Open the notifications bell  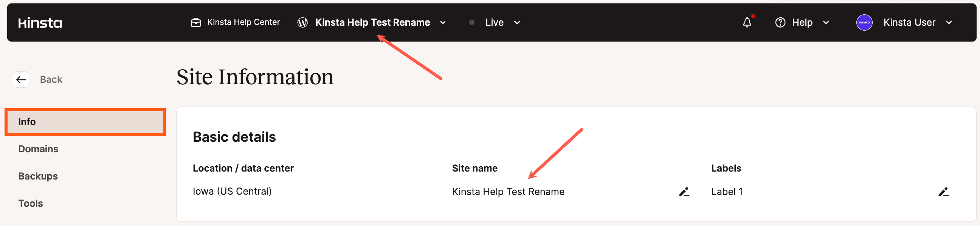point(747,22)
